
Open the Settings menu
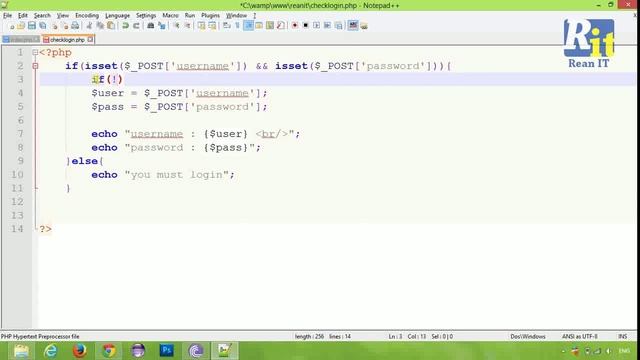point(146,16)
